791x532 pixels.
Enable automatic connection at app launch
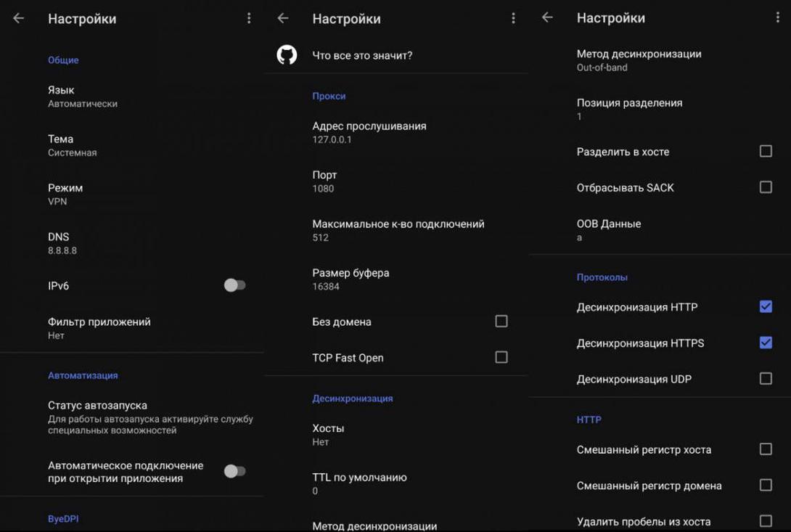pyautogui.click(x=234, y=471)
